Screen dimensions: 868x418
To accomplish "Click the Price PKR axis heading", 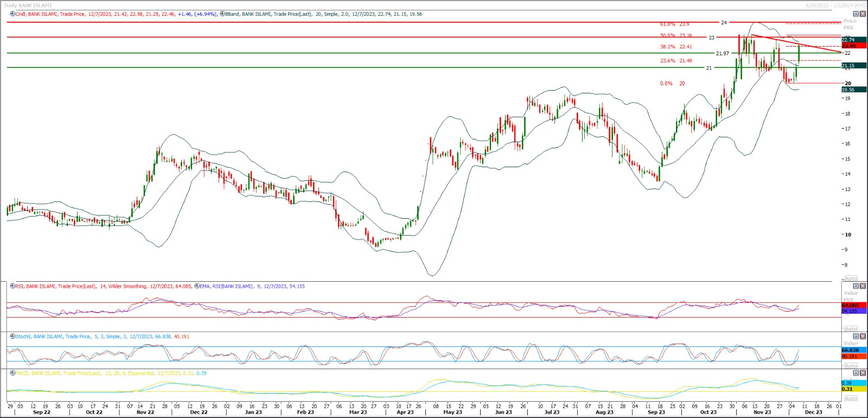I will pyautogui.click(x=850, y=24).
